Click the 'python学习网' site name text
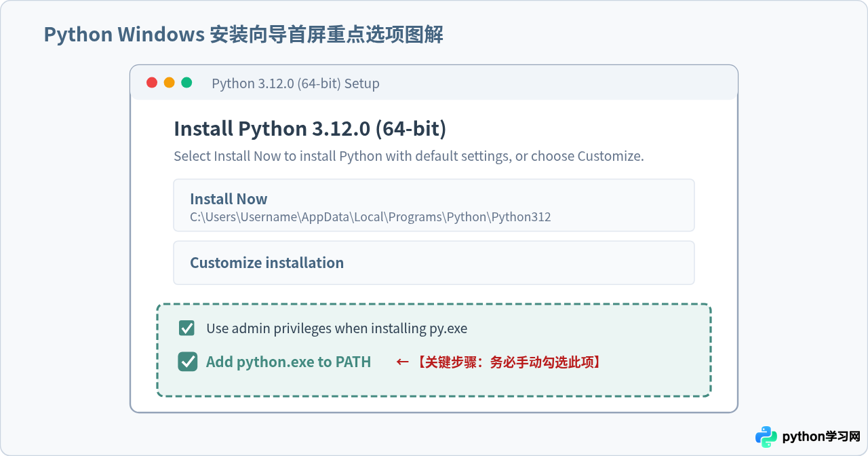868x456 pixels. [821, 436]
